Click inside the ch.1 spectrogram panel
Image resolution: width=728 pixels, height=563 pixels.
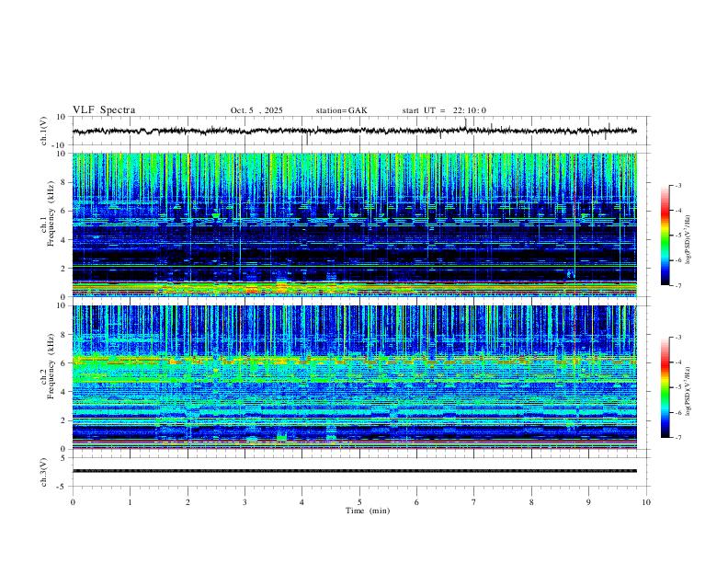[x=354, y=224]
